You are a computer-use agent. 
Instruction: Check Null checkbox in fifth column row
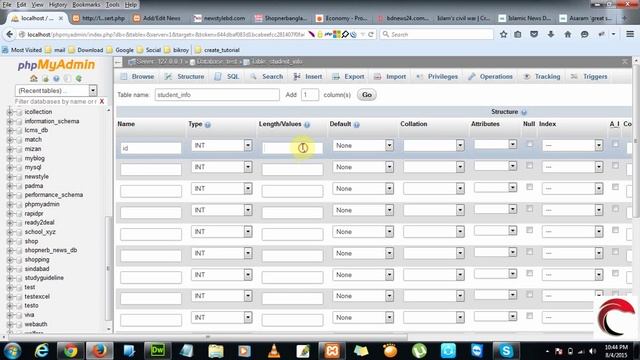click(x=529, y=230)
